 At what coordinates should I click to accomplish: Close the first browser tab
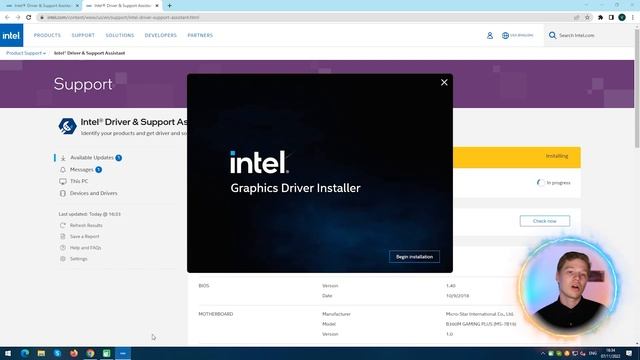(x=77, y=6)
